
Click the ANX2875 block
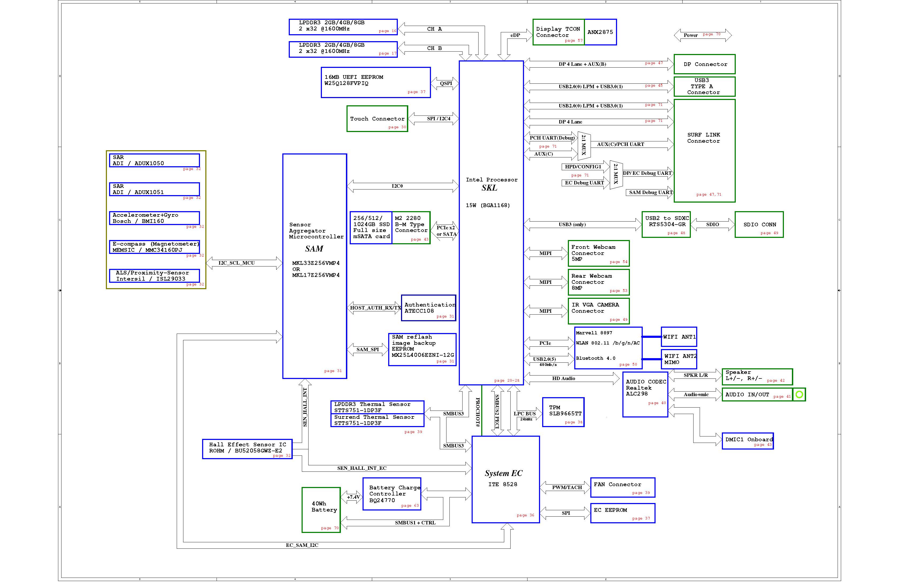click(600, 32)
